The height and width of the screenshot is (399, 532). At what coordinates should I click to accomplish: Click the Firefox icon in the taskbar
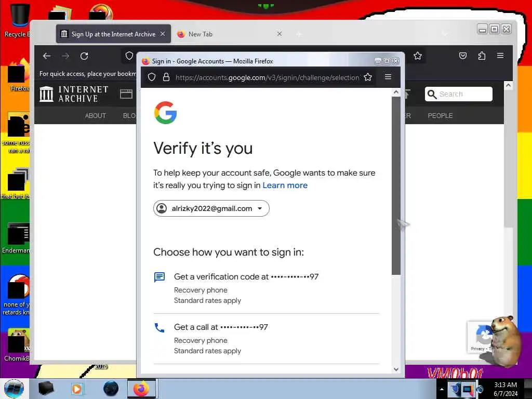click(x=141, y=389)
